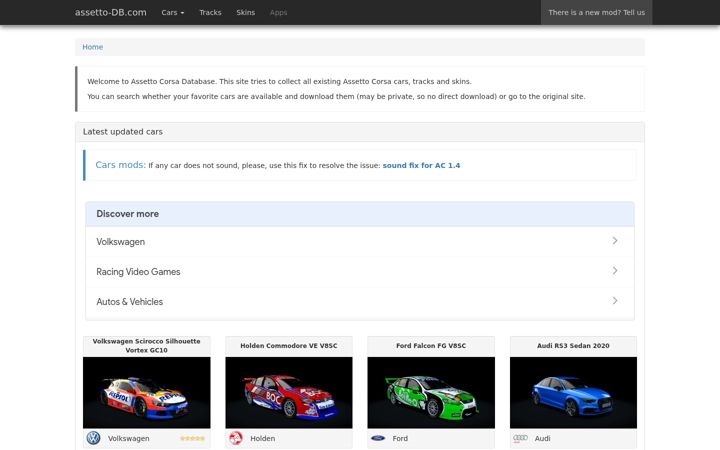Screen dimensions: 720x450
Task: Open the Volkswagen Discover more row
Action: point(360,242)
